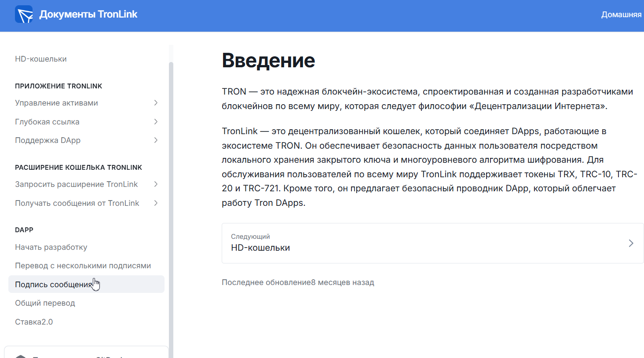644x358 pixels.
Task: Open Перевод с несколькими подписями page
Action: pyautogui.click(x=83, y=266)
